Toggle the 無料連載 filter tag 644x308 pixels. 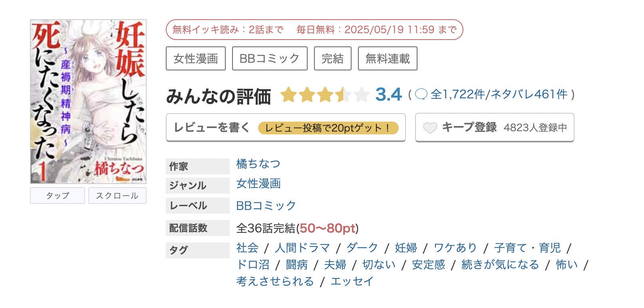(388, 58)
